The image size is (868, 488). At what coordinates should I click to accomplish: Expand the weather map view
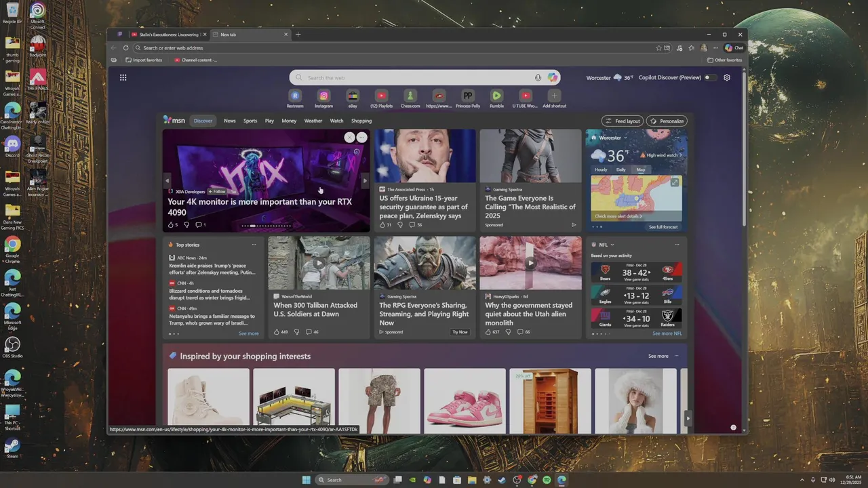[675, 182]
